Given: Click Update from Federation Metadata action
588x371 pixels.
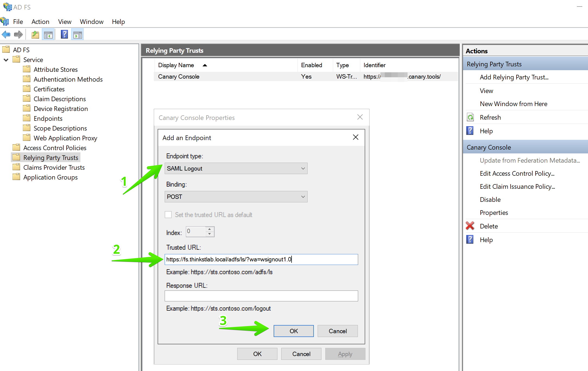Looking at the screenshot, I should [530, 160].
